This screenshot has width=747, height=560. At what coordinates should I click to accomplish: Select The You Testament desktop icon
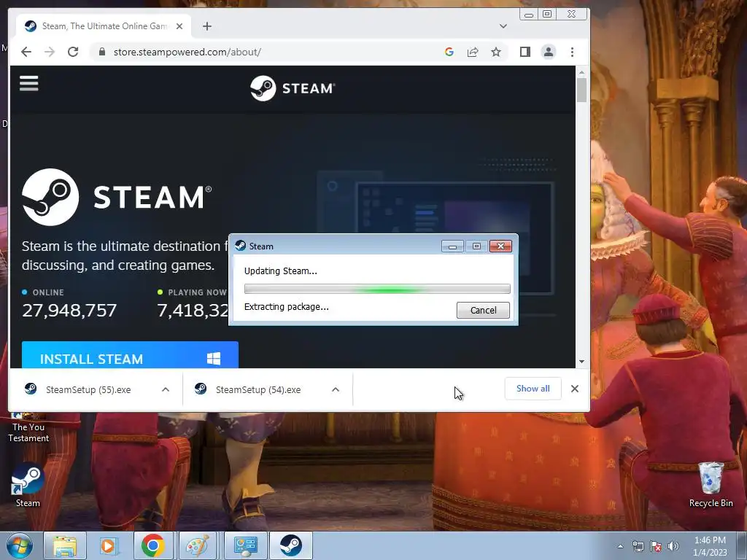tap(28, 429)
